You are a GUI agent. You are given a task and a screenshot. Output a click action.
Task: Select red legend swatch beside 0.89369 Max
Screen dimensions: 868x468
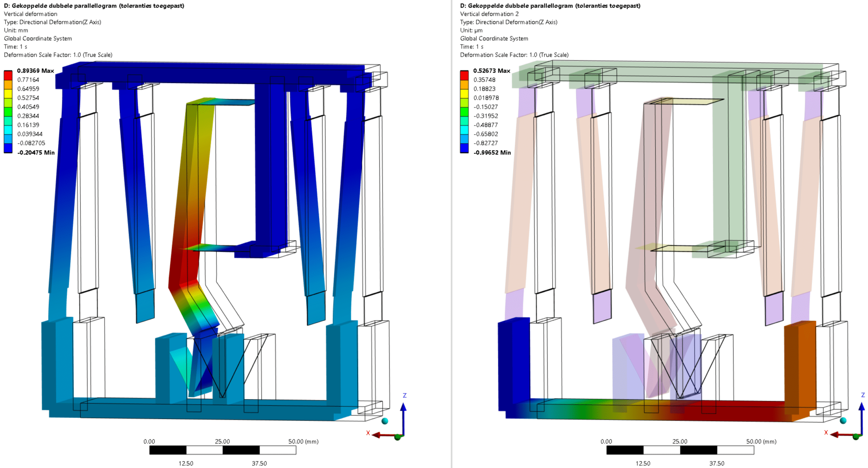pyautogui.click(x=8, y=75)
